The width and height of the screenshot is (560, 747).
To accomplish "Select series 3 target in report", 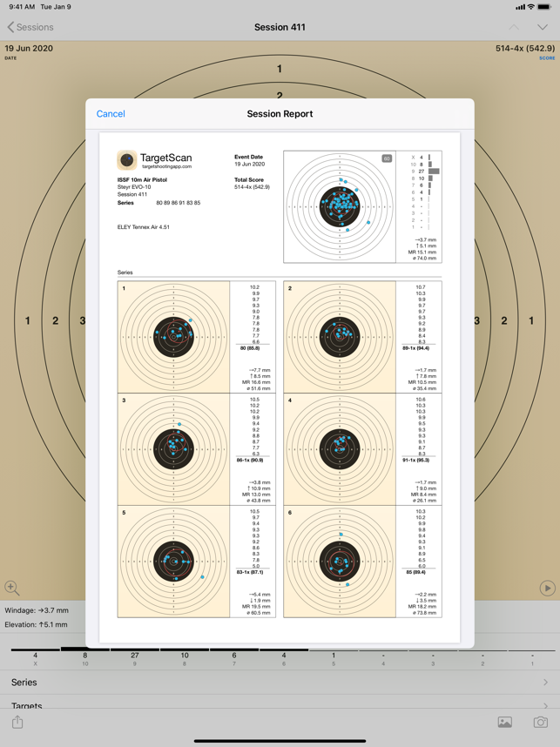I will point(173,449).
